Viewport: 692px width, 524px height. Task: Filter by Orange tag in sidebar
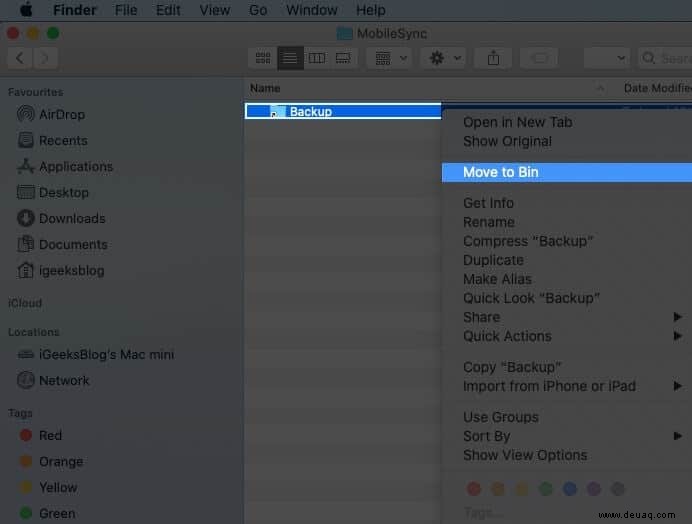(52, 461)
